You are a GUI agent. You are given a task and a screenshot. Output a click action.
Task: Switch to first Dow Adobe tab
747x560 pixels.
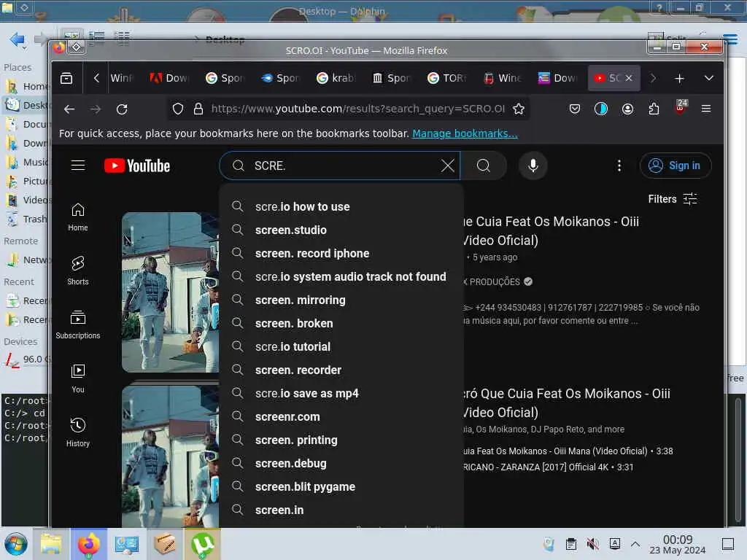pyautogui.click(x=169, y=78)
